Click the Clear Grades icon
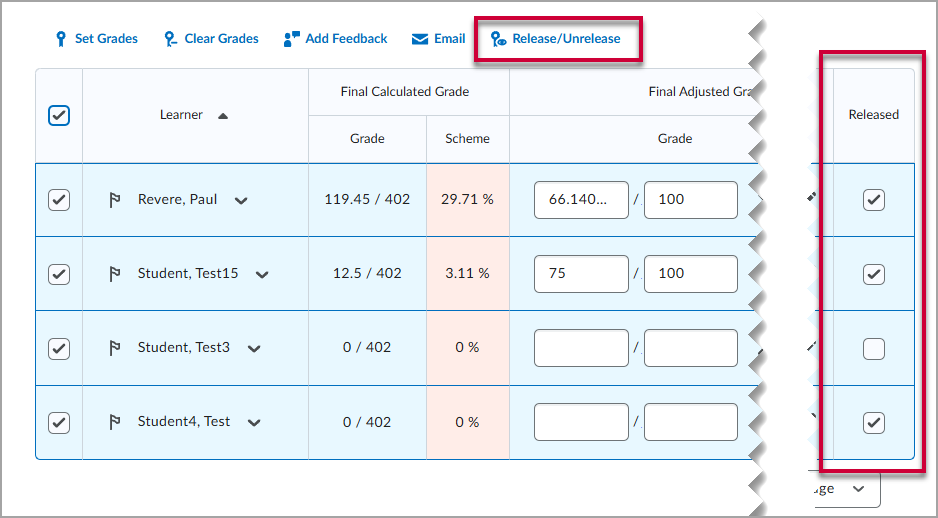938x518 pixels. point(170,39)
